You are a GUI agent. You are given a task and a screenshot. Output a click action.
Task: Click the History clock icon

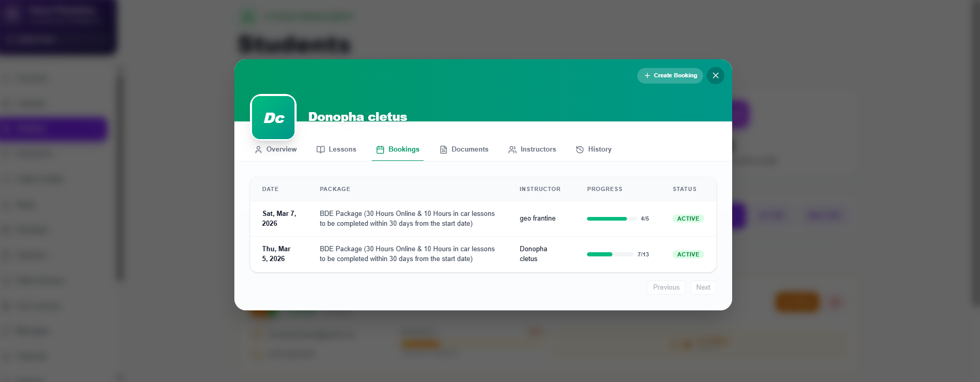coord(580,149)
